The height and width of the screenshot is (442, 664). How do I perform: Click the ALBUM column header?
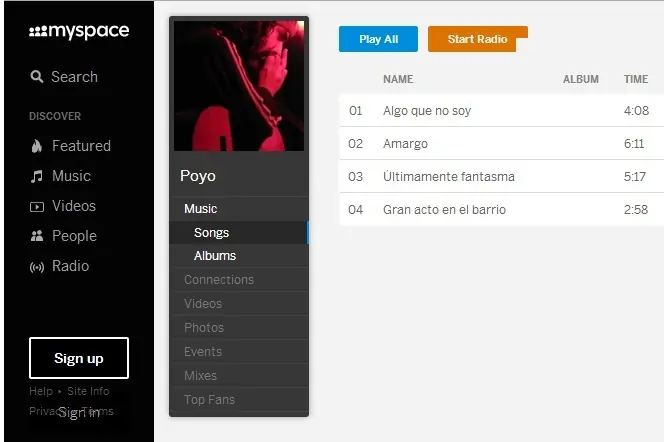click(x=581, y=79)
